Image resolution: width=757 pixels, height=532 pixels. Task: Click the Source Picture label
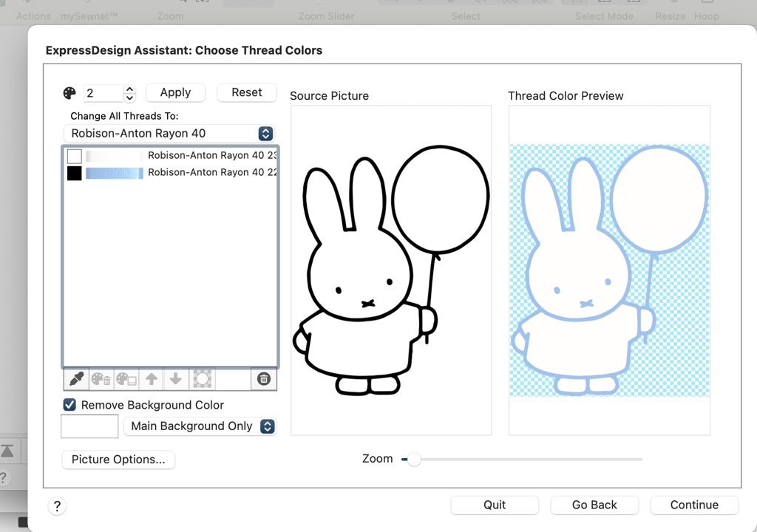point(329,95)
